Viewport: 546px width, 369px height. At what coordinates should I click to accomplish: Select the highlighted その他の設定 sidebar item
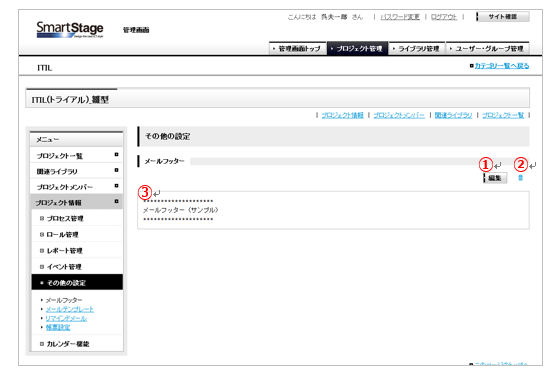[x=77, y=282]
